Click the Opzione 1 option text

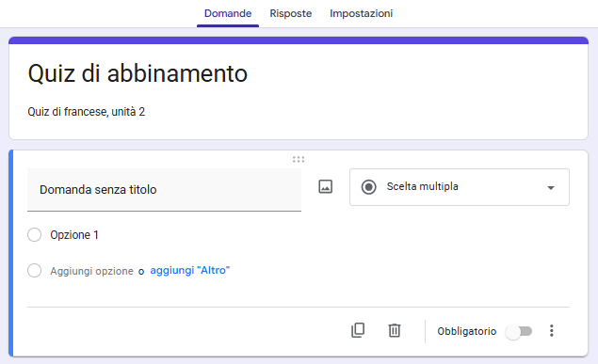(74, 235)
